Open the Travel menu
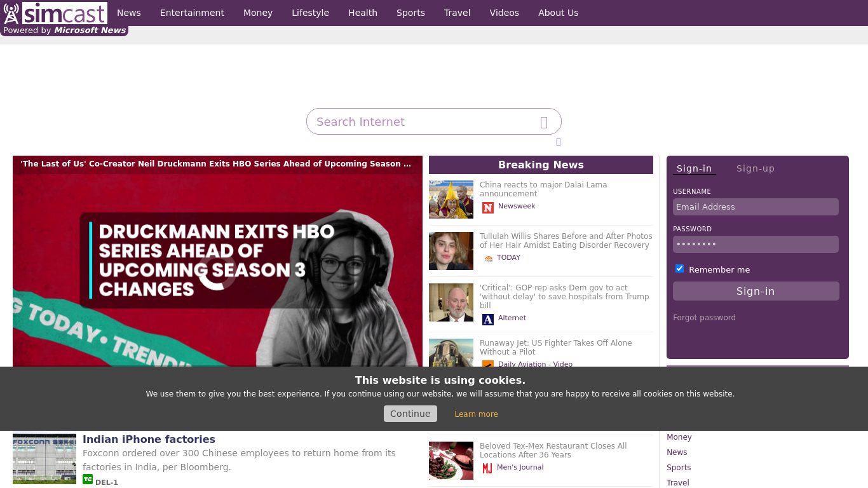 point(458,13)
